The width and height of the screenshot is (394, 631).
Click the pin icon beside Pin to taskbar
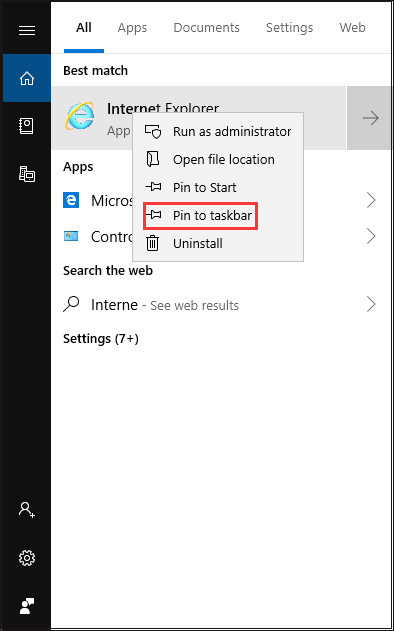pos(153,215)
